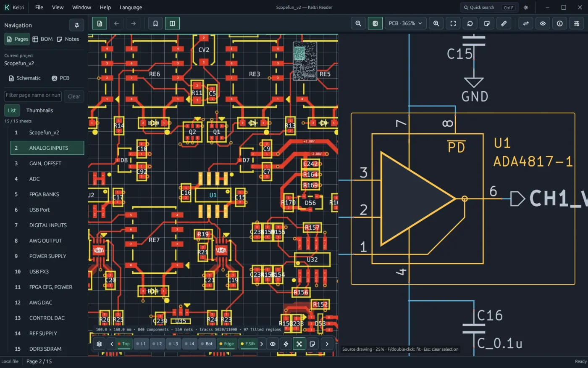
Task: Click the fit-to-screen icon
Action: 453,24
